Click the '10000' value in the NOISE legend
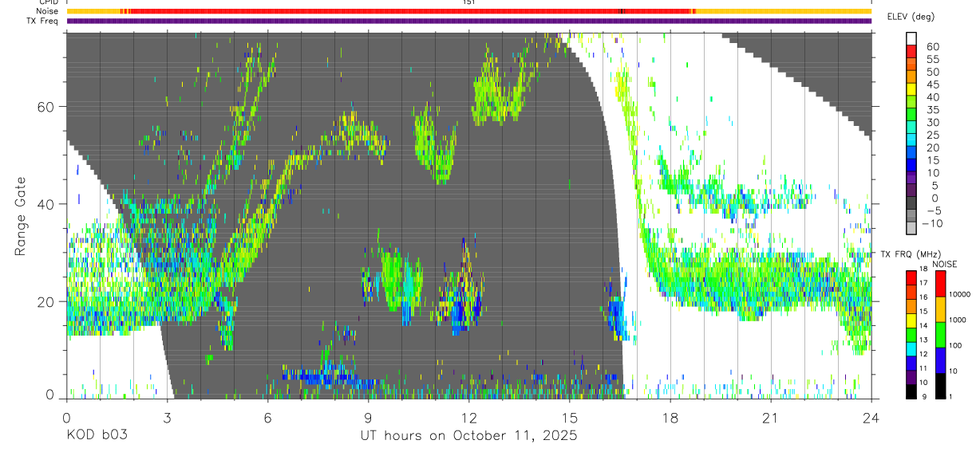Screen dimensions: 980x452 tap(960, 294)
